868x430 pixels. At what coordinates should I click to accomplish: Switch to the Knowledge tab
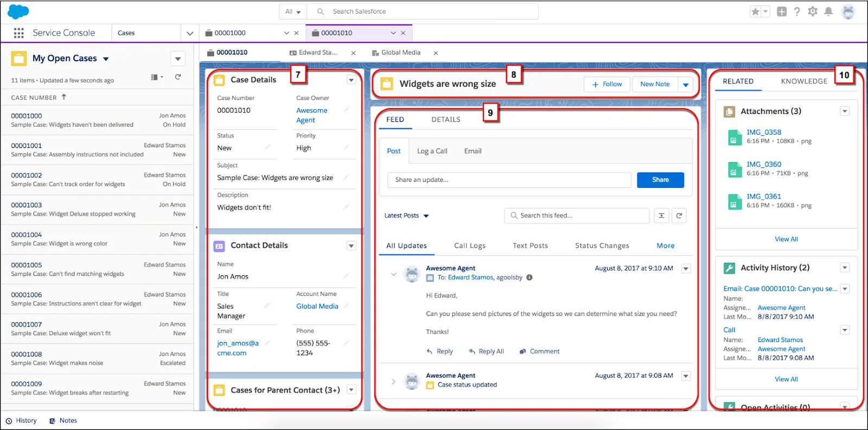[x=804, y=81]
